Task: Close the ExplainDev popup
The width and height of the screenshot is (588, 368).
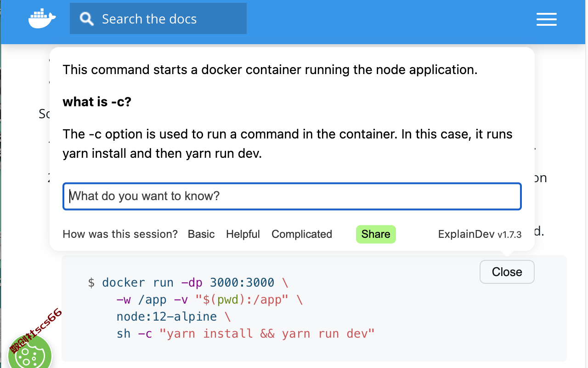Action: pos(507,272)
